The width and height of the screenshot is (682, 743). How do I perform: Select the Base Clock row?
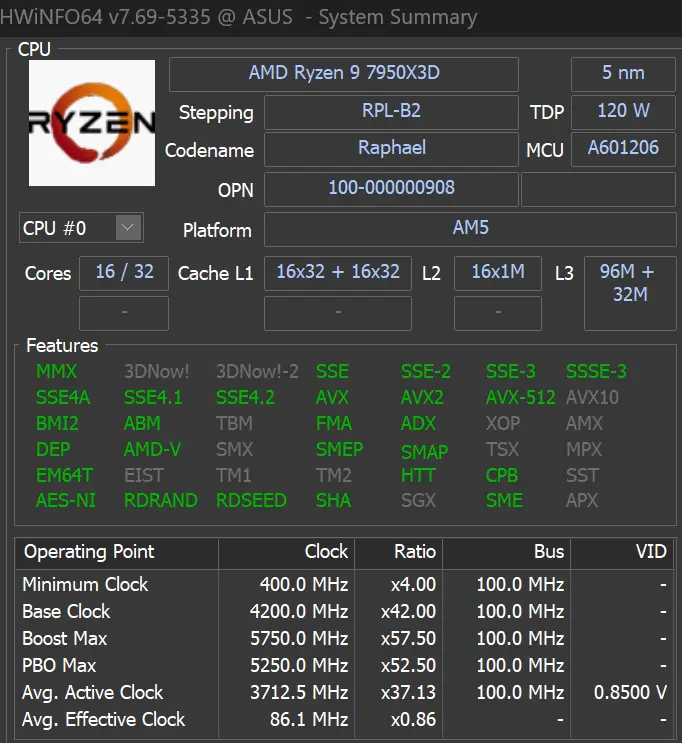(345, 612)
